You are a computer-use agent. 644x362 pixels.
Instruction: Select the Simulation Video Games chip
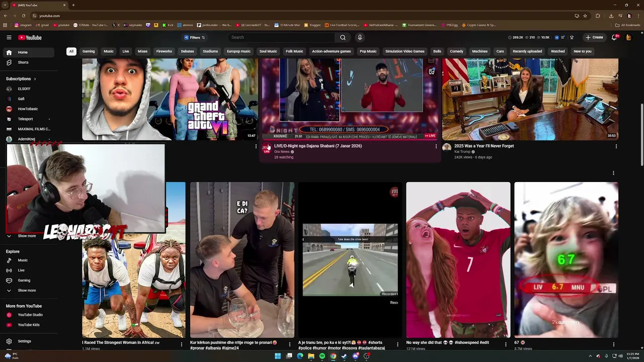tap(405, 51)
